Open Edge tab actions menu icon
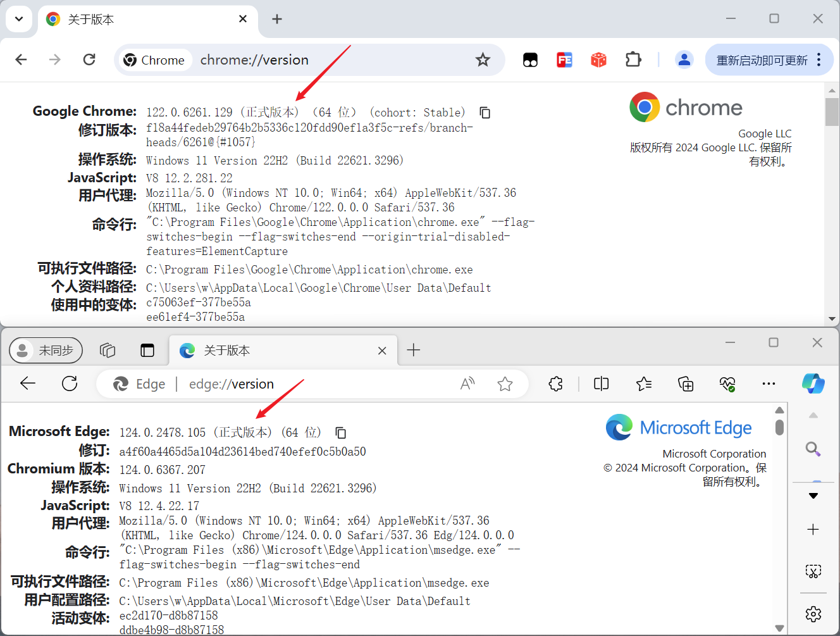Image resolution: width=840 pixels, height=636 pixels. (147, 350)
